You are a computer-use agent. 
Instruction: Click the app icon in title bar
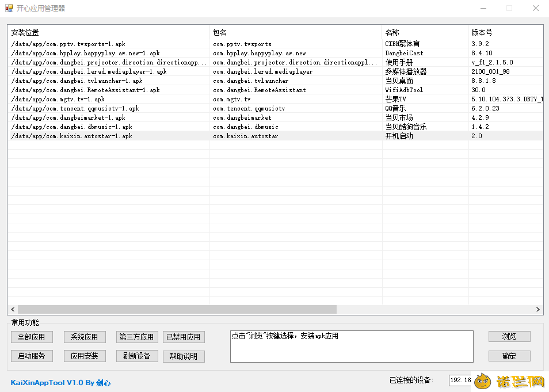point(9,8)
